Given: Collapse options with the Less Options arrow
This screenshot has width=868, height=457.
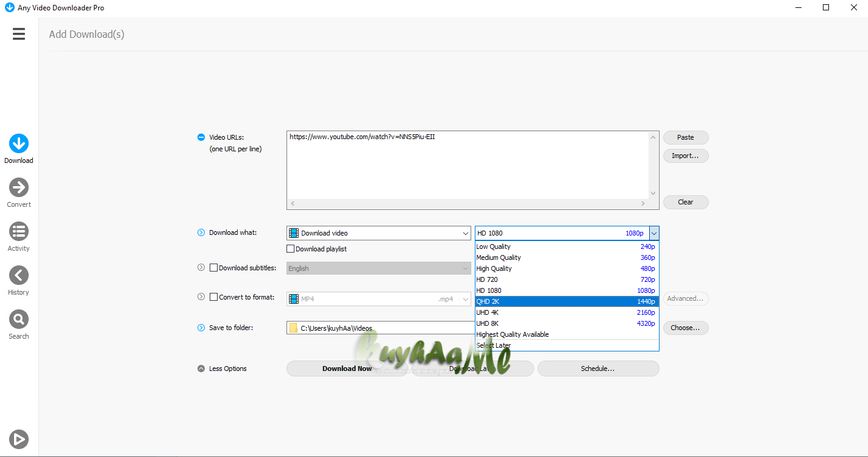Looking at the screenshot, I should 201,369.
